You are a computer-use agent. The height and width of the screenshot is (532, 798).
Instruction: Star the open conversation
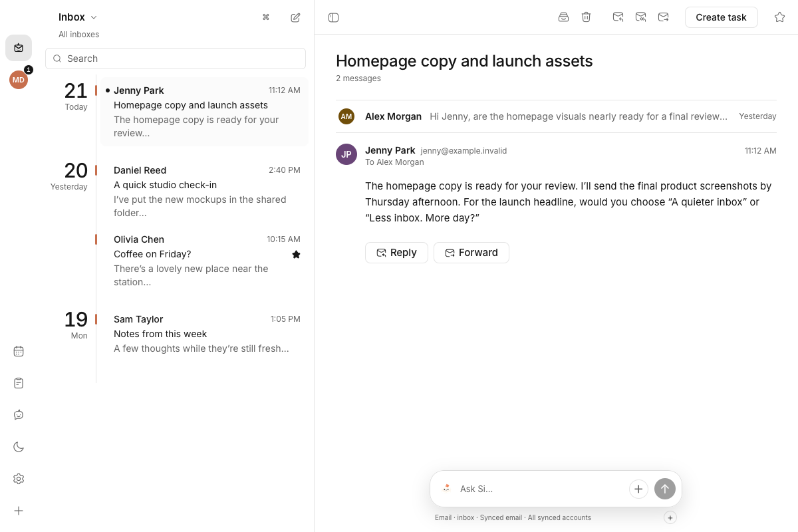click(x=779, y=17)
